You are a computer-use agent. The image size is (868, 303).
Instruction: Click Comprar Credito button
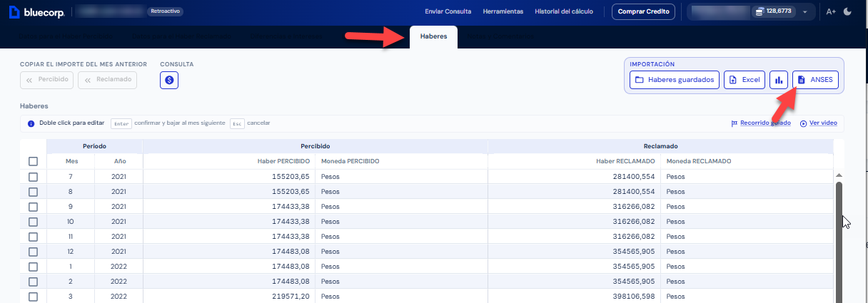coord(643,11)
